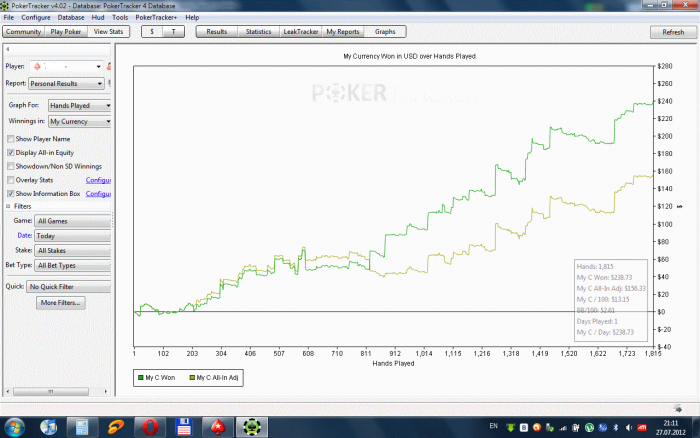
Task: Open the floppy disk app in taskbar
Action: (x=184, y=427)
